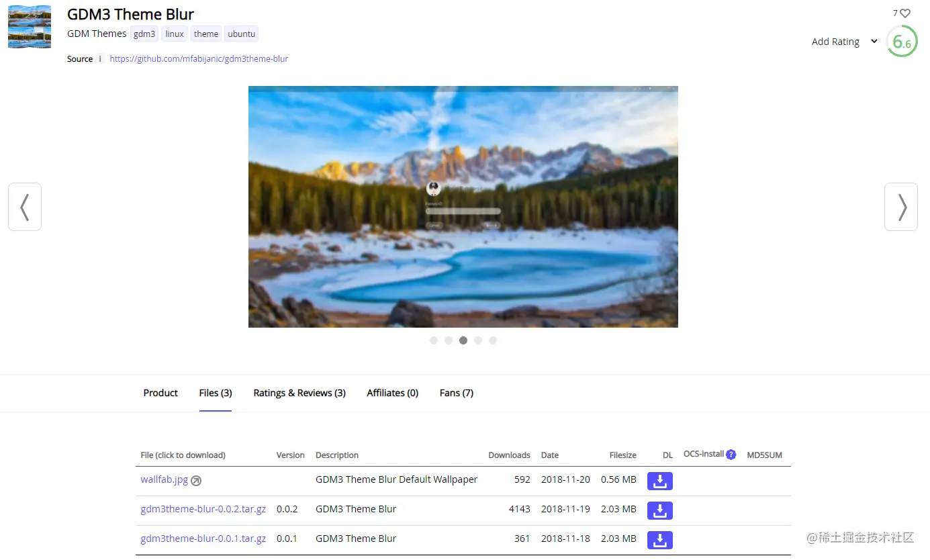Select the fifth carousel dot
The height and width of the screenshot is (560, 930).
(x=493, y=340)
